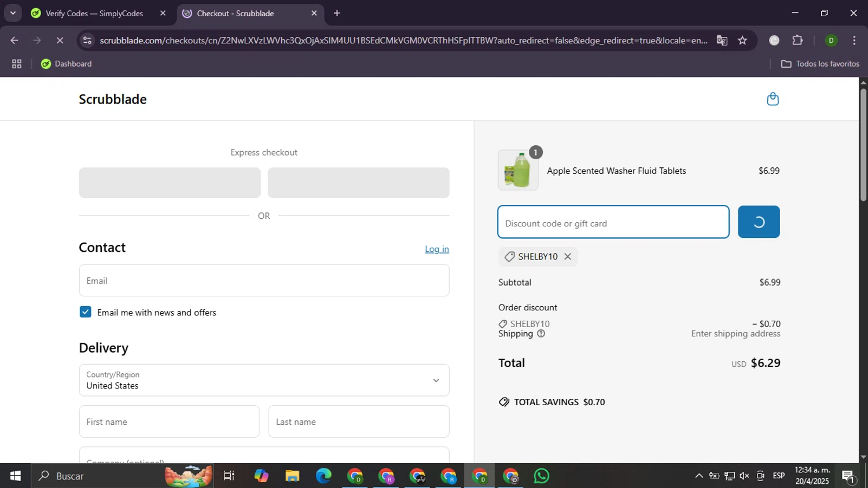Open Task View in the taskbar

(x=229, y=476)
